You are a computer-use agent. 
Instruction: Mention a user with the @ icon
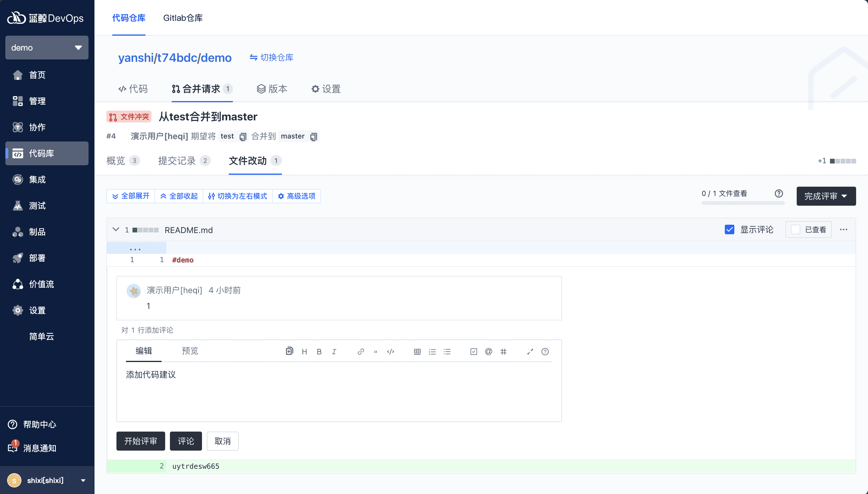click(488, 352)
